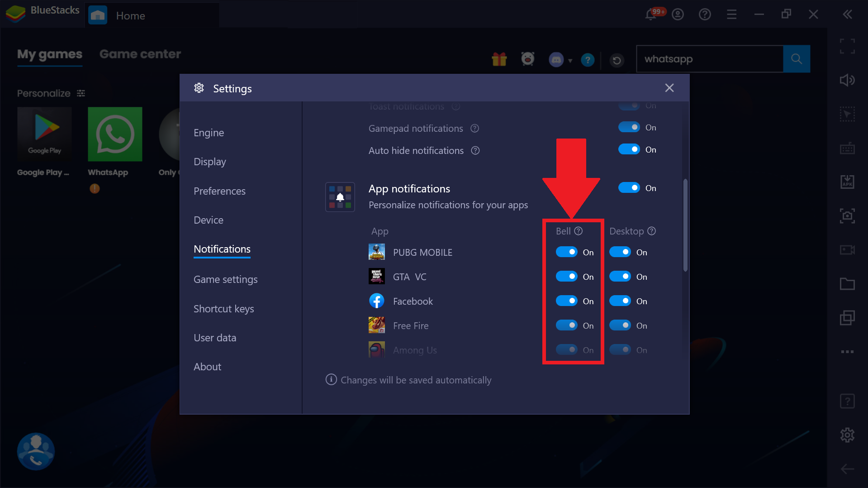The image size is (868, 488).
Task: Open About section in settings
Action: click(x=208, y=367)
